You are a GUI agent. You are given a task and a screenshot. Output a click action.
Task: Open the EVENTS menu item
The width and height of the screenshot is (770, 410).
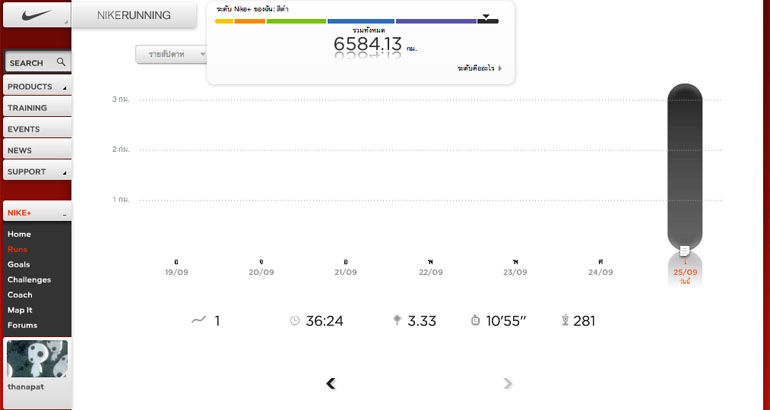pyautogui.click(x=36, y=129)
